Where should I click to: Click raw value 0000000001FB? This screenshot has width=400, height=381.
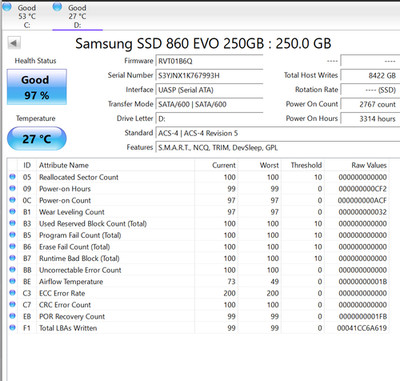point(363,316)
